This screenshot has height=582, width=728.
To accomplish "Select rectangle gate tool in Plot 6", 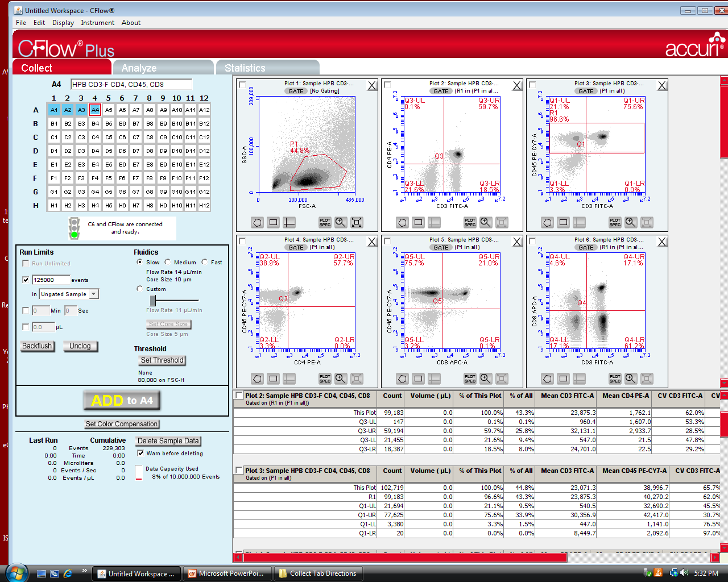I will pyautogui.click(x=564, y=379).
